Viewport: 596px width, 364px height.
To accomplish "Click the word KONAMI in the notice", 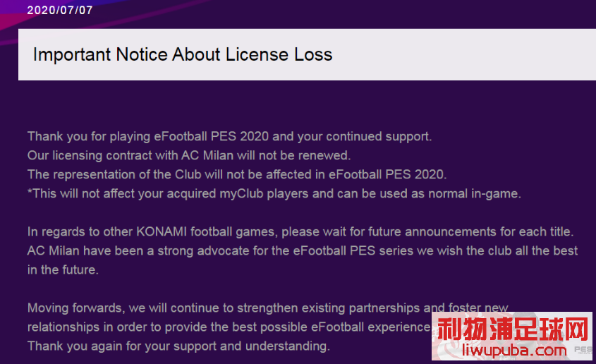I will pyautogui.click(x=162, y=232).
